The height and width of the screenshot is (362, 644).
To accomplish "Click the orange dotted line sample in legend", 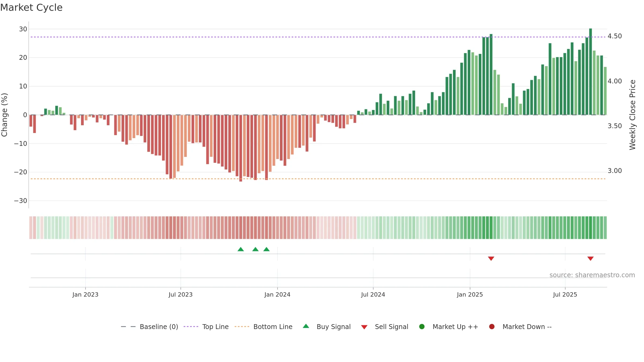I will [242, 327].
